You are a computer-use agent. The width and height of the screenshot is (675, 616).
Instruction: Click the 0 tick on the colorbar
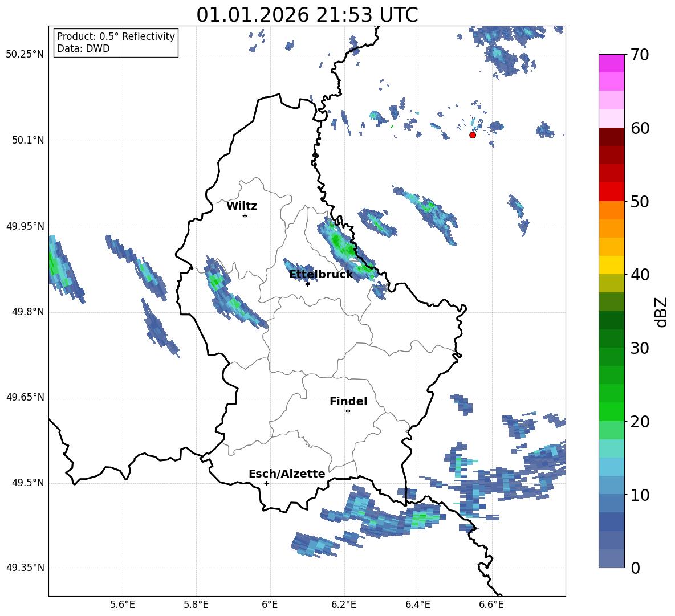click(x=635, y=568)
